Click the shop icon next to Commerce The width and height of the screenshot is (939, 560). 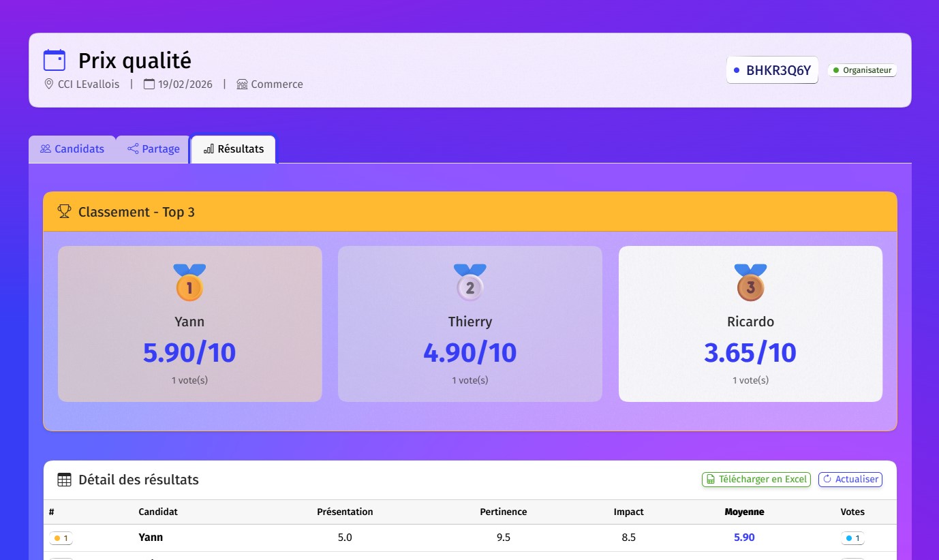click(x=242, y=84)
